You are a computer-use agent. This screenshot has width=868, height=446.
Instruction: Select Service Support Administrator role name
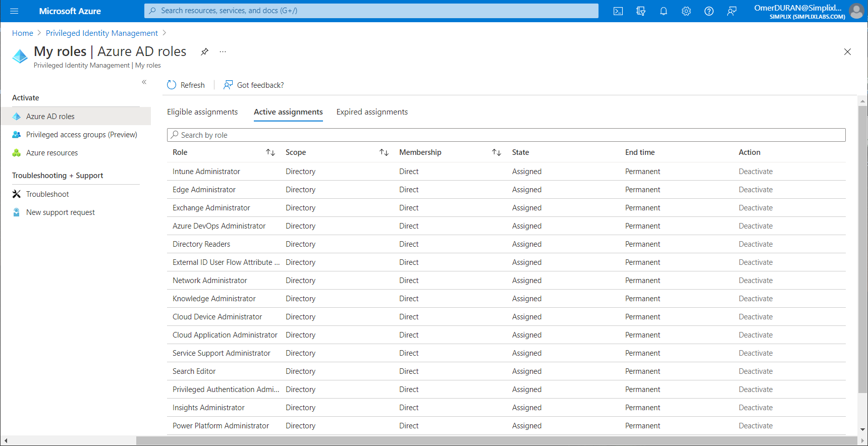(222, 353)
